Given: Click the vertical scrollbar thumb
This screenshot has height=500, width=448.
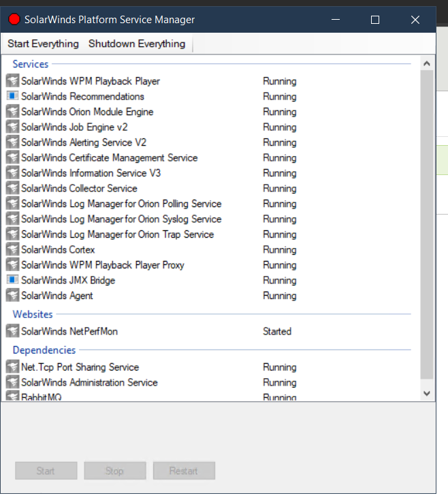Looking at the screenshot, I should (x=427, y=225).
